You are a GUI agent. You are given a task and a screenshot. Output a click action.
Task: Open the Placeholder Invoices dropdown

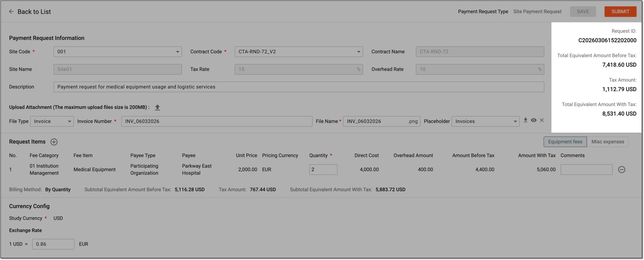click(485, 121)
